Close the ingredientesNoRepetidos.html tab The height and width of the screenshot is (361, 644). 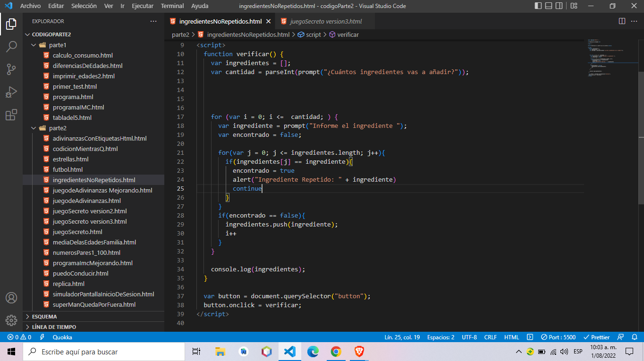pos(268,21)
